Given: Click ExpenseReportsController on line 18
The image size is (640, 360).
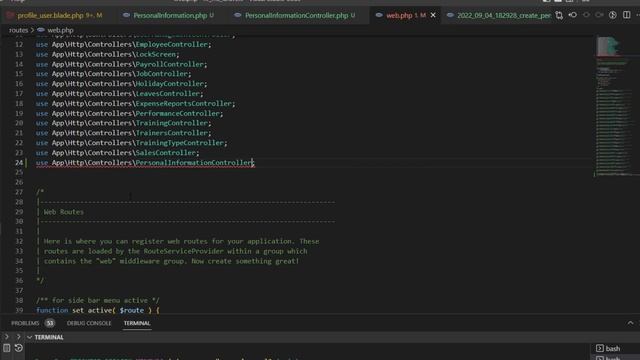Looking at the screenshot, I should (184, 104).
